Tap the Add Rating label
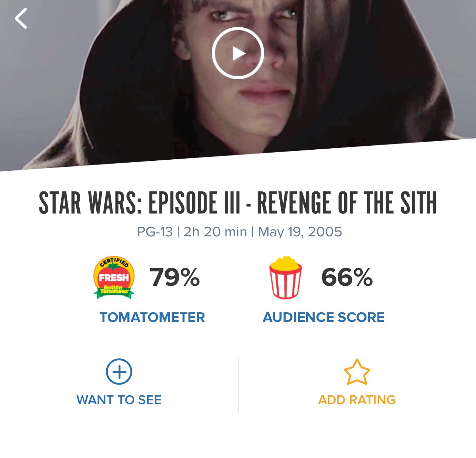 coord(357,400)
